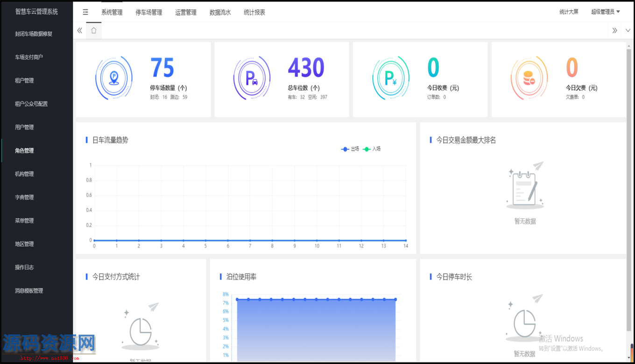Click the 75 parking lot count
The height and width of the screenshot is (364, 635).
coord(162,68)
